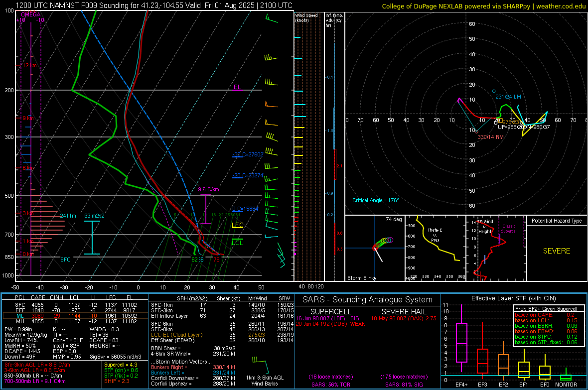Select the SFC-1km shear row
This screenshot has height=390, width=588.
click(x=222, y=305)
